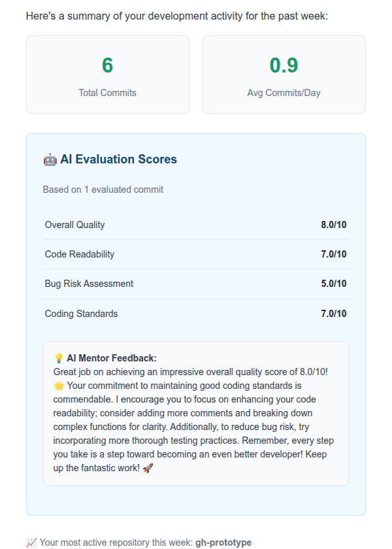Click the Coding Standards 7.0/10 score

pos(334,314)
